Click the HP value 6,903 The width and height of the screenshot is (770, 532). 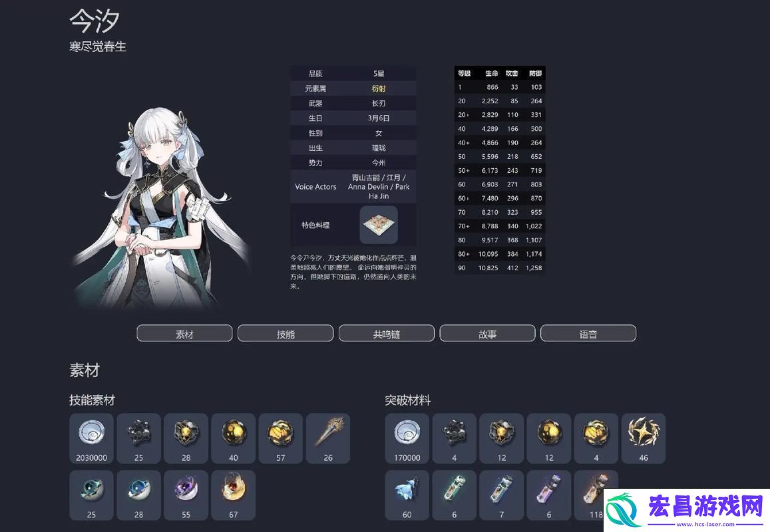pos(490,184)
